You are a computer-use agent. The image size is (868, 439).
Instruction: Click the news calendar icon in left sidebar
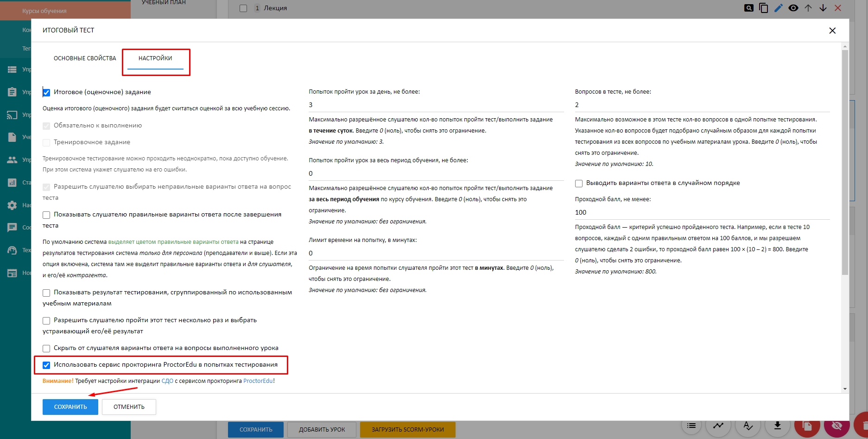13,273
